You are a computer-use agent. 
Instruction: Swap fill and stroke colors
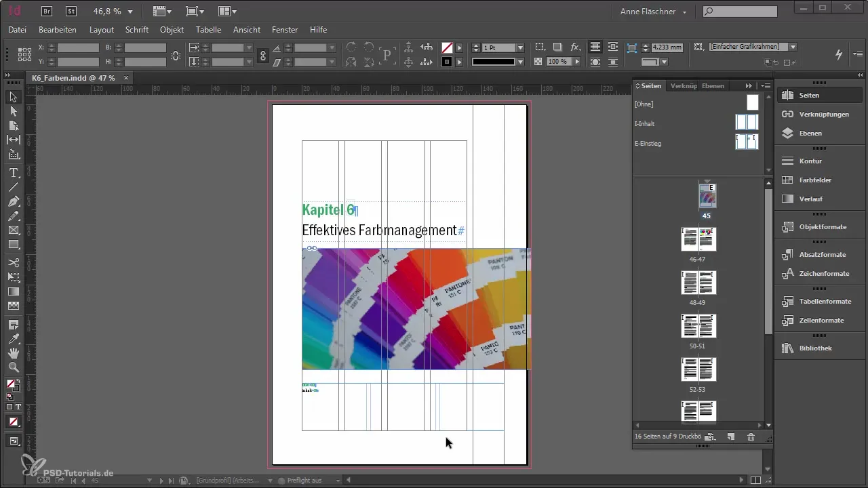click(19, 381)
